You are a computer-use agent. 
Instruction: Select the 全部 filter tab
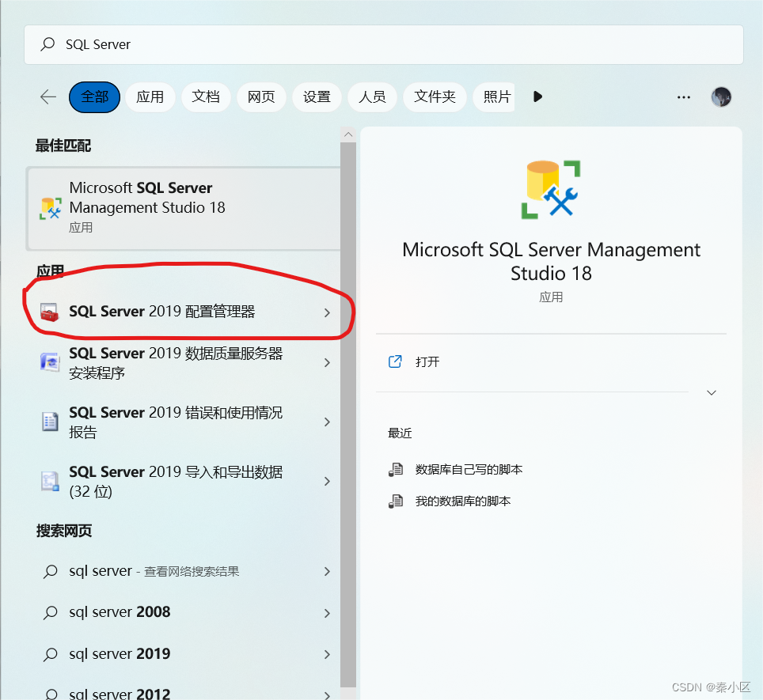(x=95, y=96)
